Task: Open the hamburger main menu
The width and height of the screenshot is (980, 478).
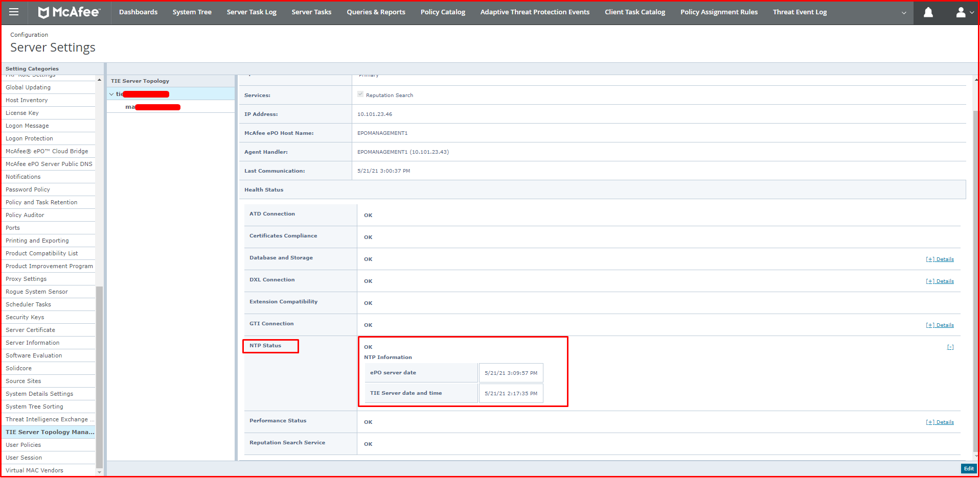Action: (14, 12)
